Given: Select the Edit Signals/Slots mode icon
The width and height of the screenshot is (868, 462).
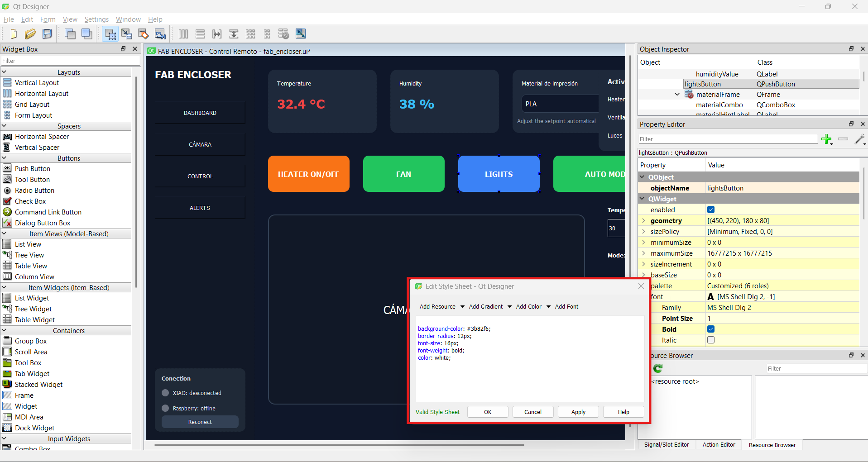Looking at the screenshot, I should pyautogui.click(x=127, y=34).
